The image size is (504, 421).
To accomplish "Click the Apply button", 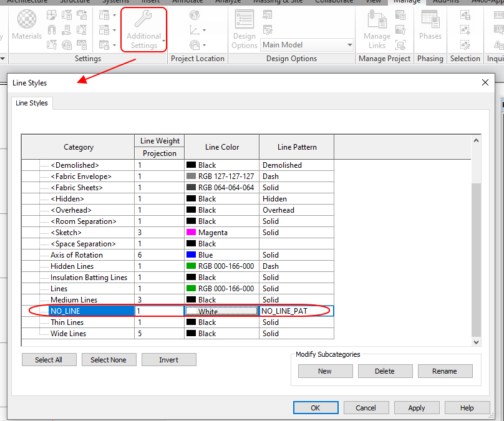I will coord(417,408).
